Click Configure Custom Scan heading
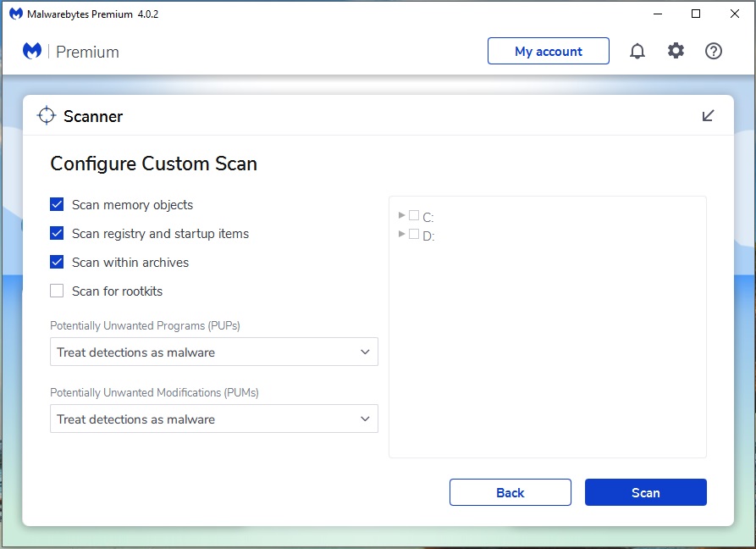Image resolution: width=756 pixels, height=549 pixels. [x=153, y=164]
